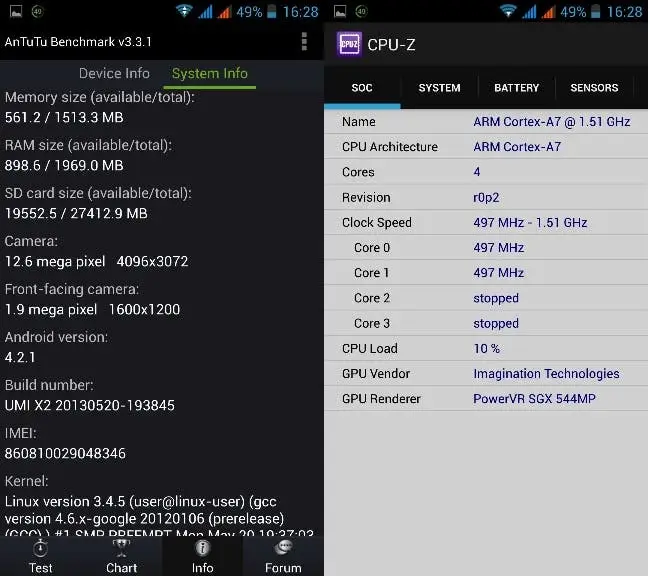Tap the Info icon in bottom bar
Image resolution: width=650 pixels, height=576 pixels.
[202, 548]
